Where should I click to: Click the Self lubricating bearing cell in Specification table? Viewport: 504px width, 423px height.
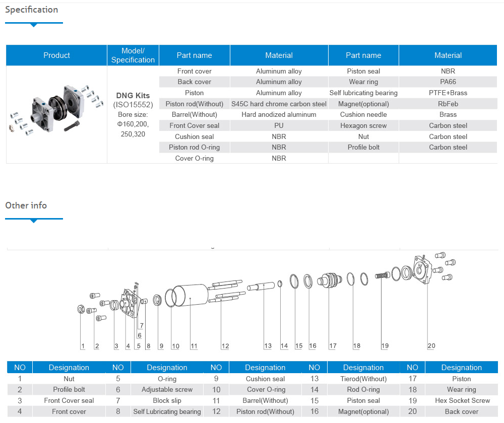(363, 93)
